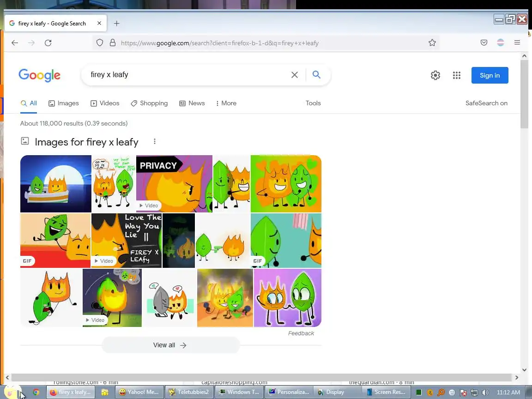Click the site security padlock icon
Image resolution: width=532 pixels, height=399 pixels.
pos(113,43)
